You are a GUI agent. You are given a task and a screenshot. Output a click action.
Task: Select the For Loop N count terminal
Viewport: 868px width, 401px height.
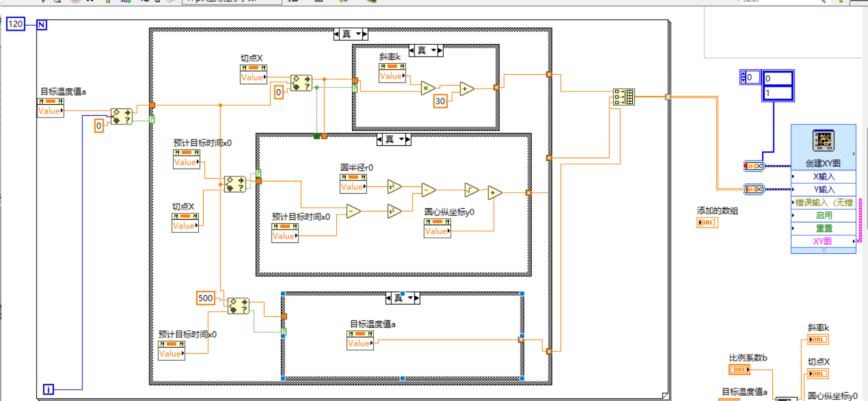41,25
